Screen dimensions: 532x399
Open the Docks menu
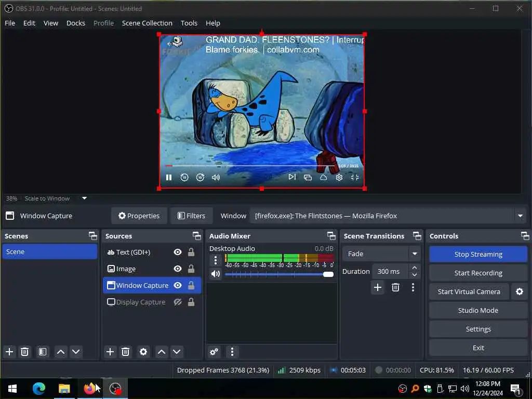click(76, 23)
